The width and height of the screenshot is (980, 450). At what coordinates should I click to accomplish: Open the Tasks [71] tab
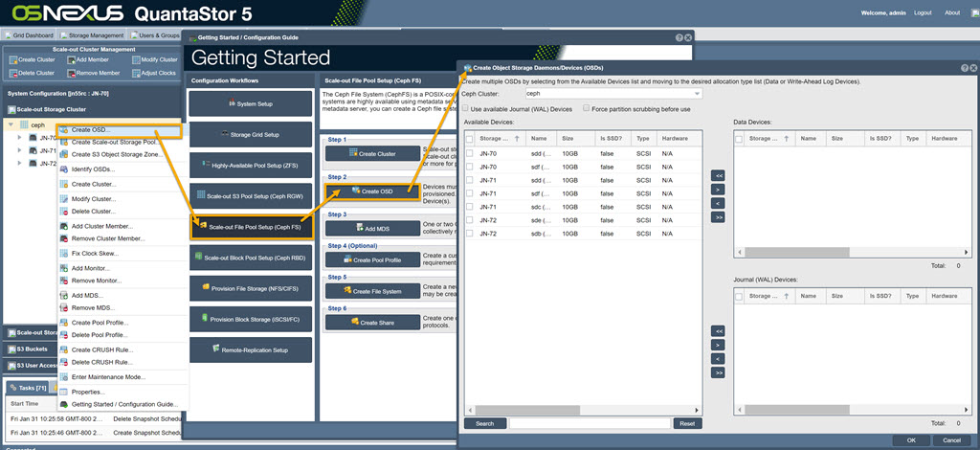point(28,388)
